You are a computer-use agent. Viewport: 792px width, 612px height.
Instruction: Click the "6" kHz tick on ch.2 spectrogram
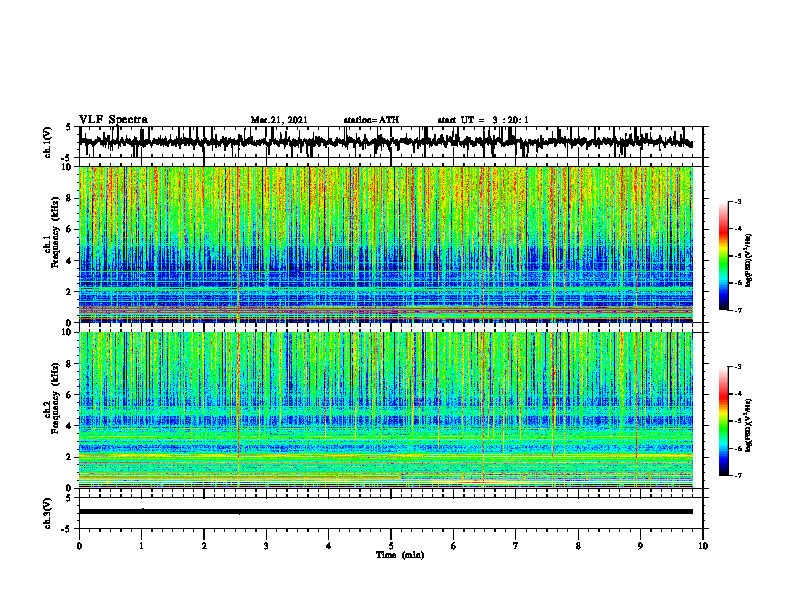coord(69,395)
